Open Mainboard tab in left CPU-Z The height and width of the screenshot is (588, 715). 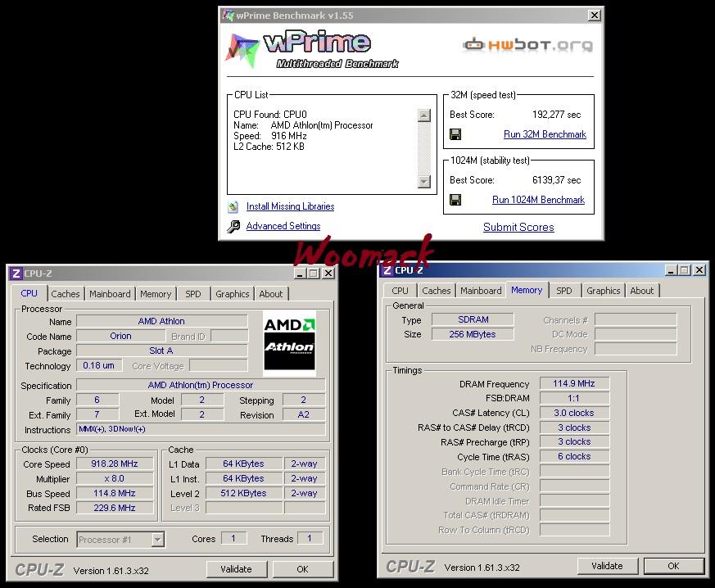(110, 294)
